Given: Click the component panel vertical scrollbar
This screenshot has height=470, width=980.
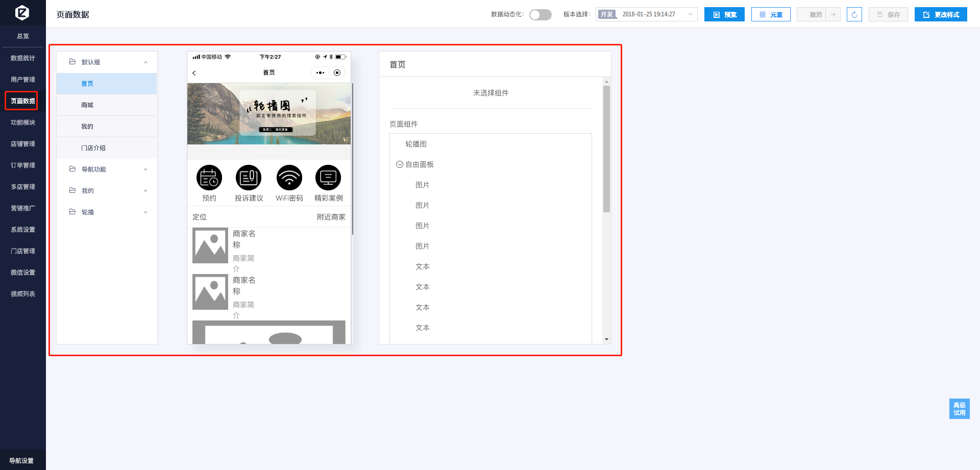Looking at the screenshot, I should coord(606,148).
